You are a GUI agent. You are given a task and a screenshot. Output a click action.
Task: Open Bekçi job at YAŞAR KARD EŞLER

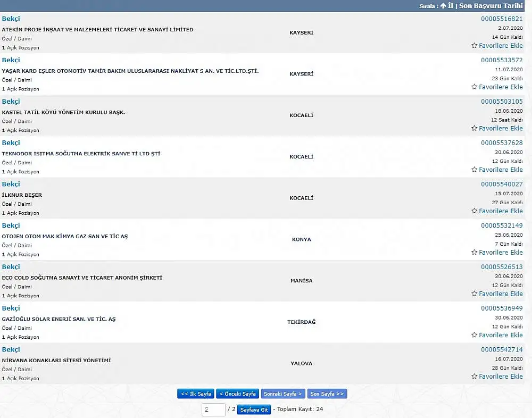tap(11, 60)
